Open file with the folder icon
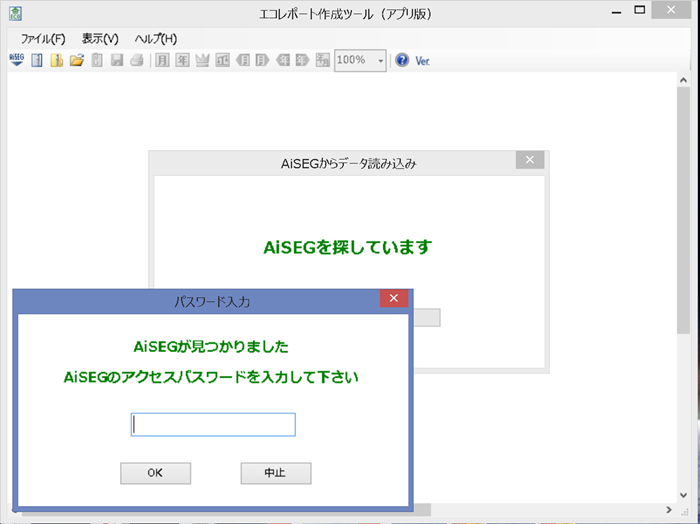Image resolution: width=700 pixels, height=524 pixels. 77,60
